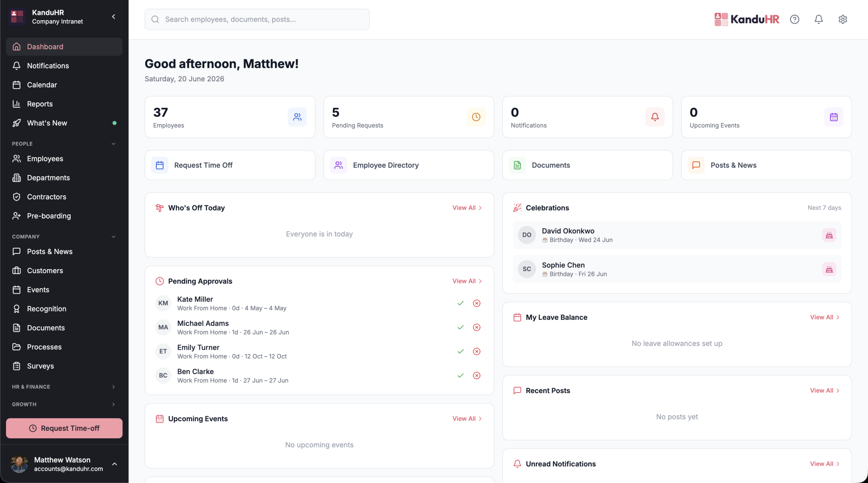Screen dimensions: 868x483
Task: Open What's New in the sidebar
Action: coord(64,123)
